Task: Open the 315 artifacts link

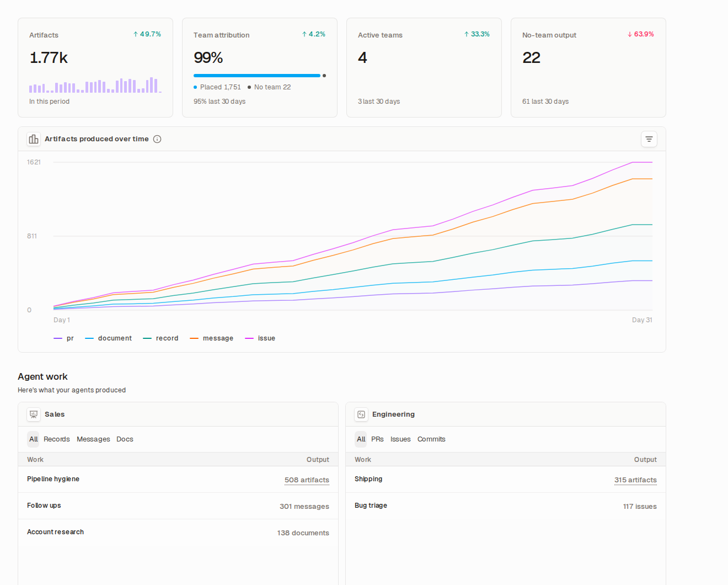Action: [635, 480]
